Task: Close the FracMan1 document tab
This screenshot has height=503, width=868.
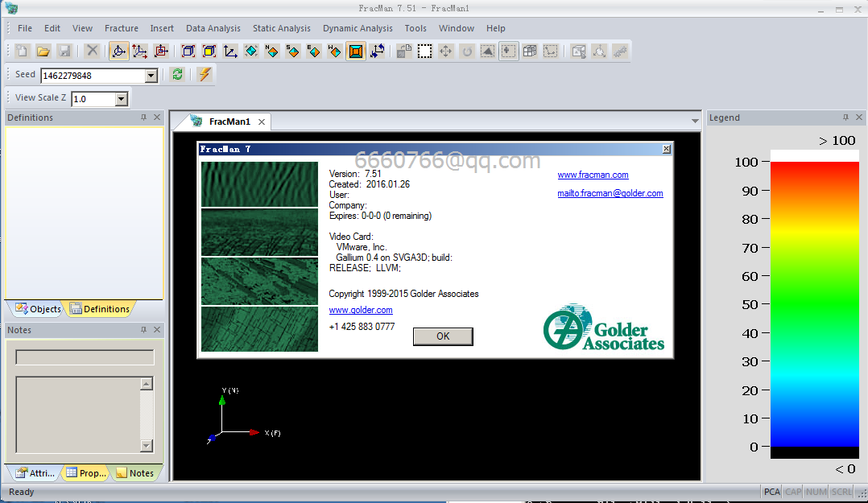Action: tap(262, 122)
